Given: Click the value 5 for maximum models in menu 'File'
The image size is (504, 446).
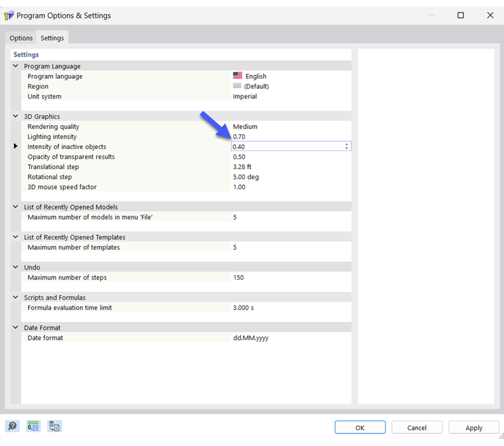Looking at the screenshot, I should tap(235, 217).
